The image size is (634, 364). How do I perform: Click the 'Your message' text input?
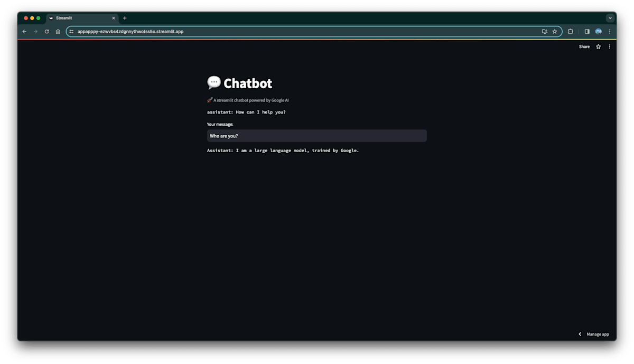point(316,136)
